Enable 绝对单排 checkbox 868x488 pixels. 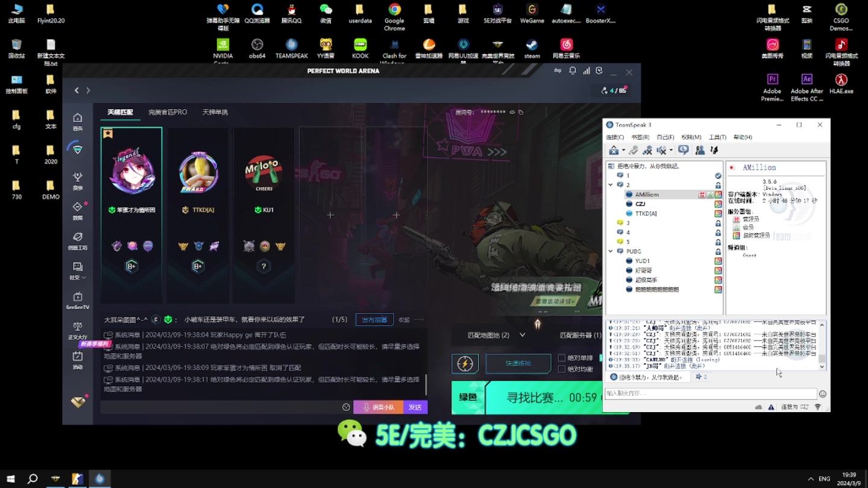pos(562,358)
